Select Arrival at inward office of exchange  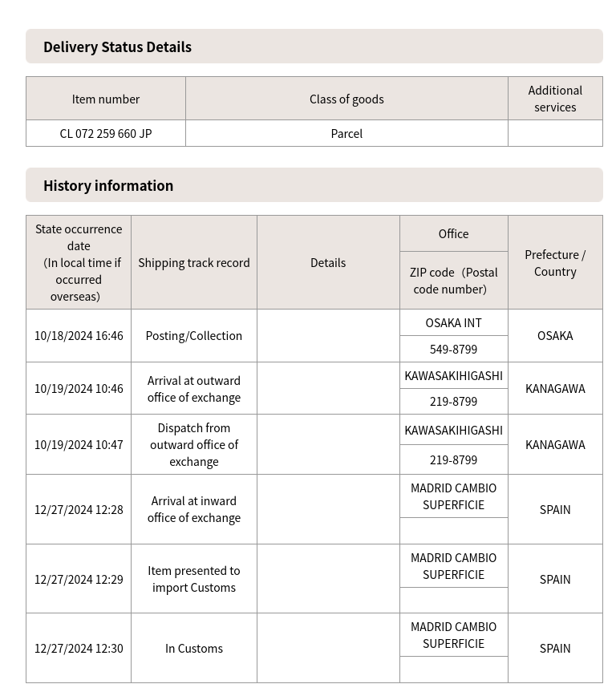(x=194, y=509)
